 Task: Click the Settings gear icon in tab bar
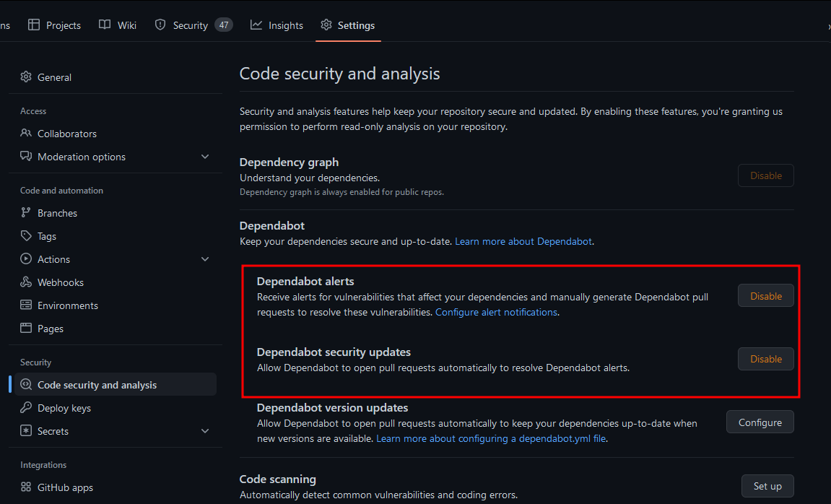[x=326, y=25]
